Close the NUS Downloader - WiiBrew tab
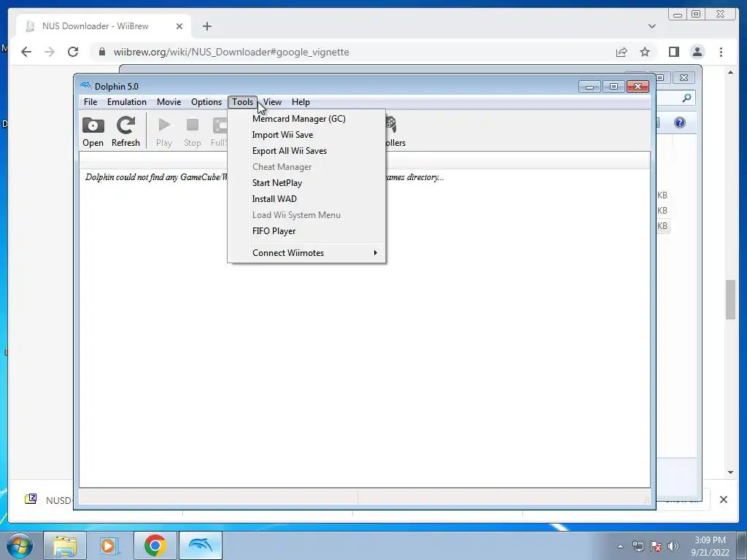The height and width of the screenshot is (560, 747). (x=179, y=26)
